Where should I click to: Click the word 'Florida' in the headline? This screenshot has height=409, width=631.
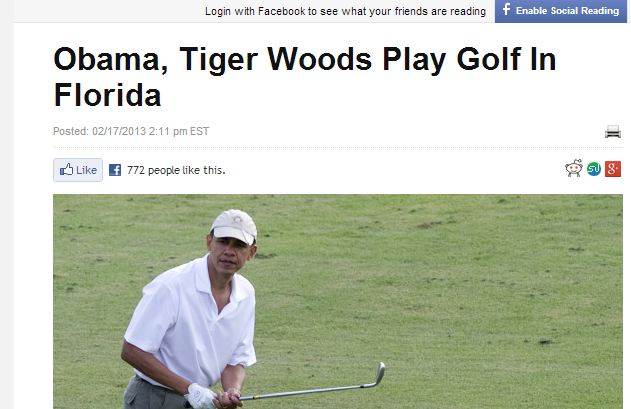[x=107, y=95]
